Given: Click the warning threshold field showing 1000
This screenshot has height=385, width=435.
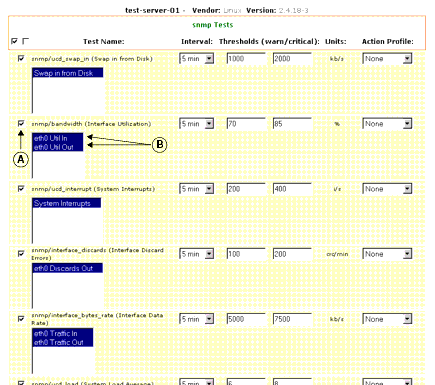Looking at the screenshot, I should click(x=246, y=59).
